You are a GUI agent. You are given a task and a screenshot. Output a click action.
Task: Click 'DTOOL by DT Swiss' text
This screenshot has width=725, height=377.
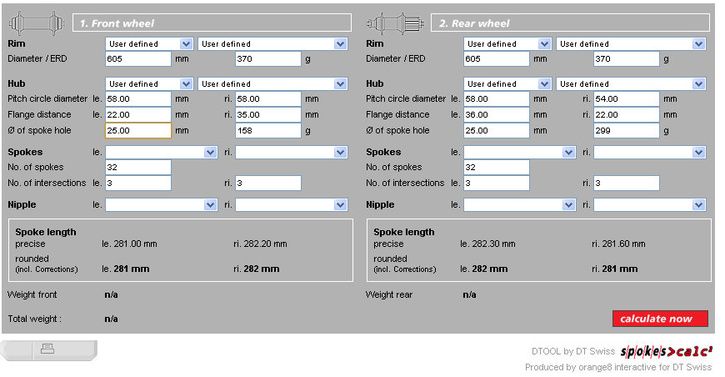pyautogui.click(x=573, y=352)
